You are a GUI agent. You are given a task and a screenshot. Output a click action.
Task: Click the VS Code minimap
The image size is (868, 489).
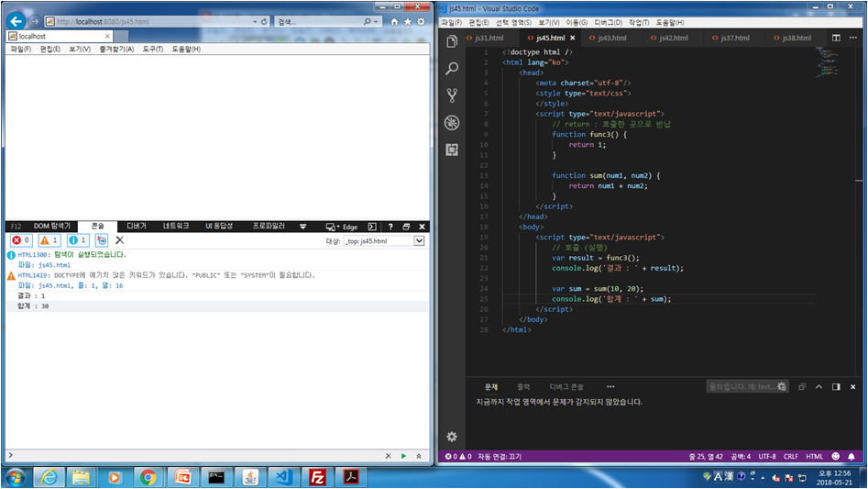[827, 62]
